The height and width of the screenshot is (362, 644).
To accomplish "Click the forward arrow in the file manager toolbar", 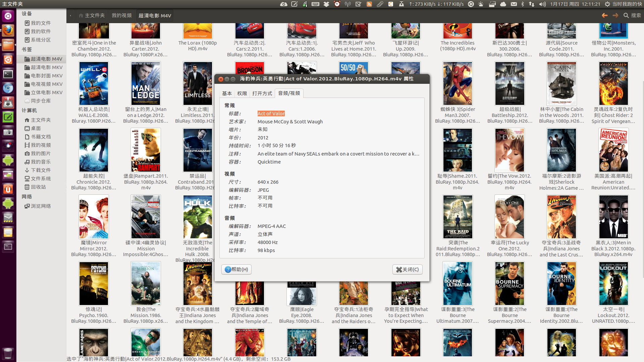I will coord(615,15).
